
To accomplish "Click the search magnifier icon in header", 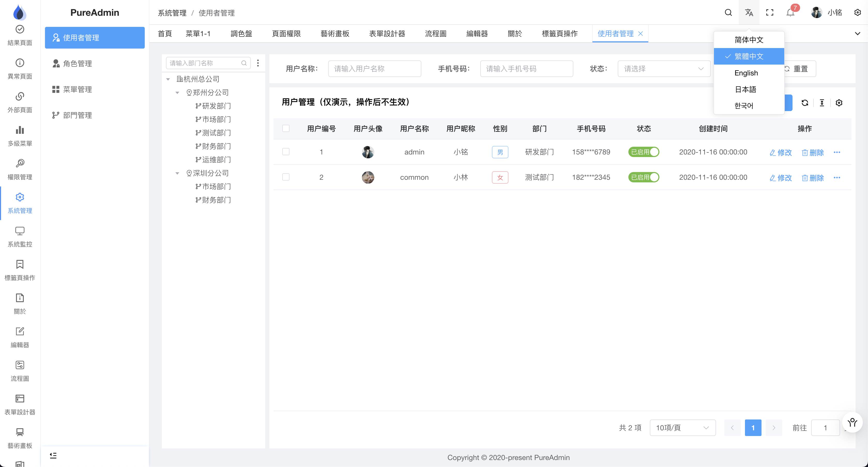I will point(728,12).
